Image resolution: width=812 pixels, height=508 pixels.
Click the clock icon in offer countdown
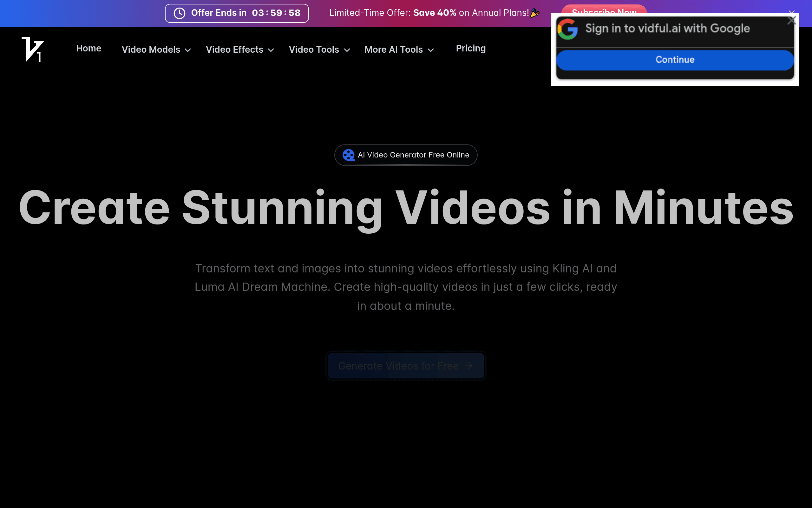[180, 13]
